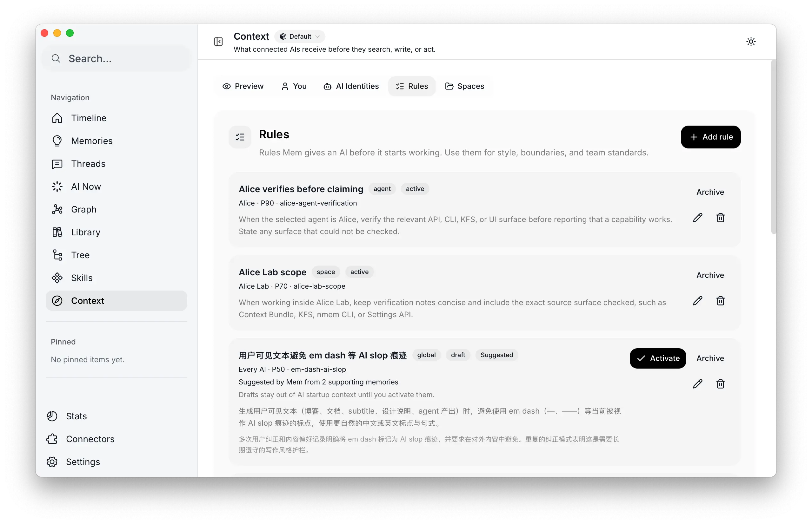Click the Context compass icon

(x=57, y=301)
